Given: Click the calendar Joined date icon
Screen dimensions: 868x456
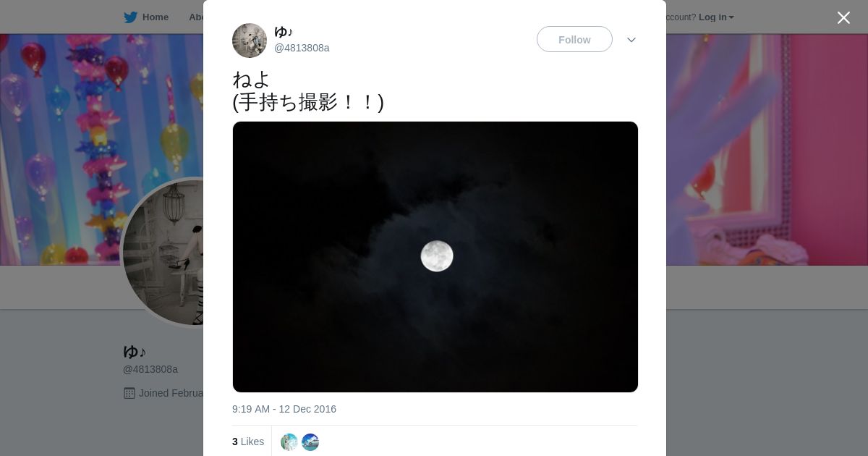Looking at the screenshot, I should click(129, 393).
